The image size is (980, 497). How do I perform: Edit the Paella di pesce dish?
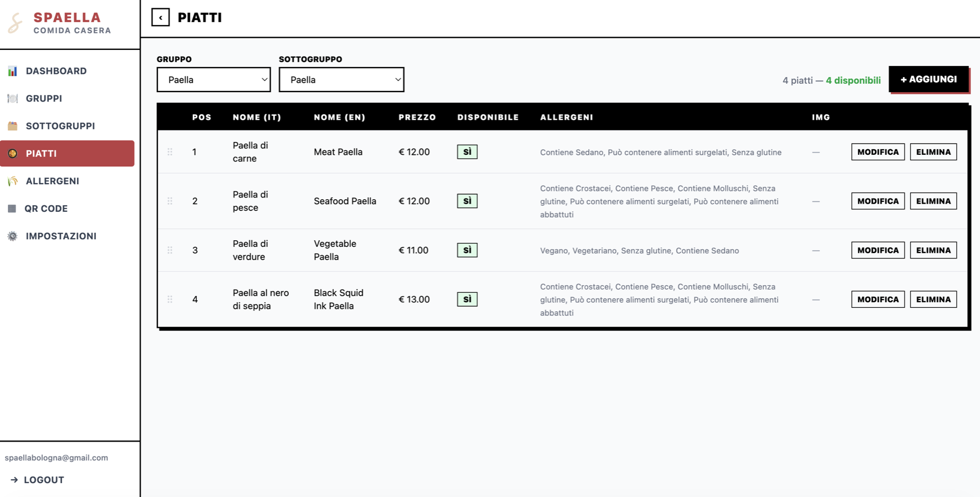coord(878,201)
